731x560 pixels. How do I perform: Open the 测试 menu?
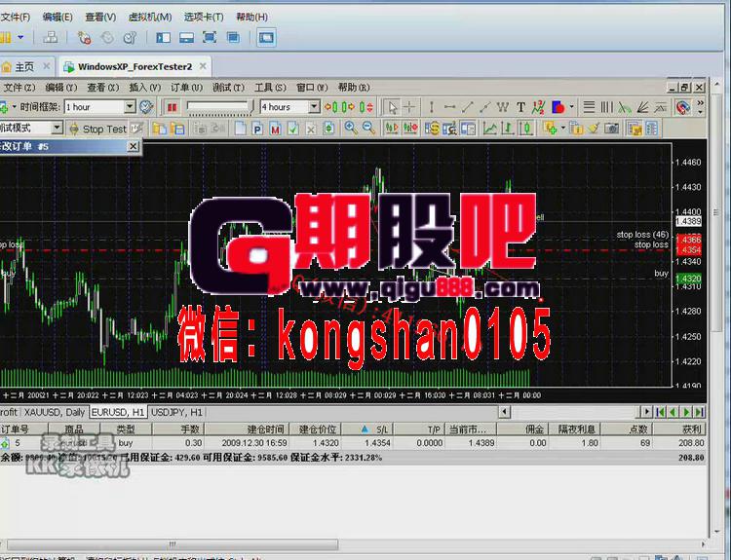228,88
